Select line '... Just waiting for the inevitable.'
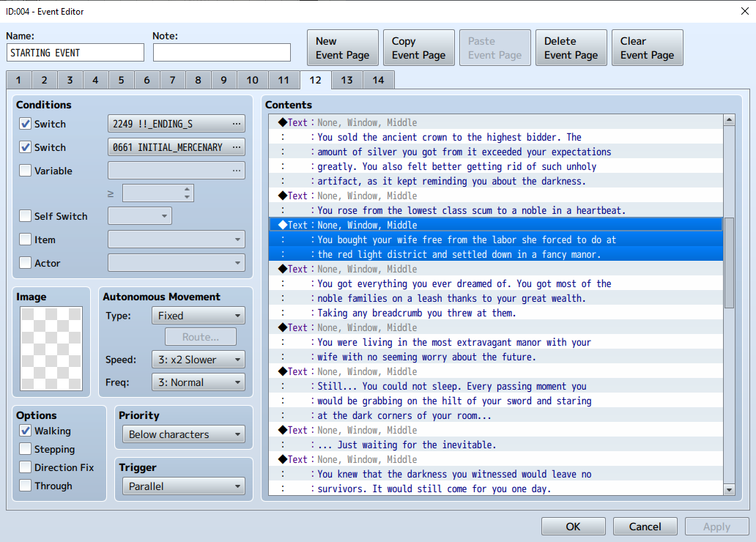This screenshot has width=756, height=542. click(x=496, y=445)
